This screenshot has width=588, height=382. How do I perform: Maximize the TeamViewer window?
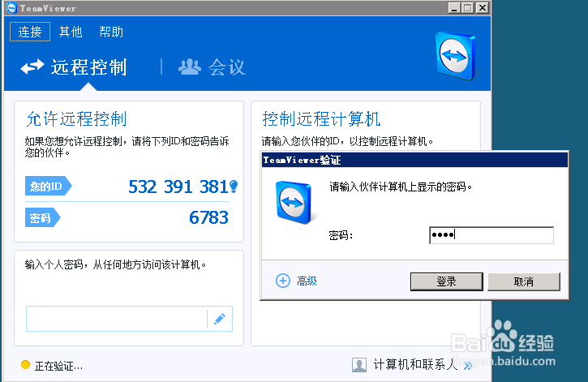468,8
